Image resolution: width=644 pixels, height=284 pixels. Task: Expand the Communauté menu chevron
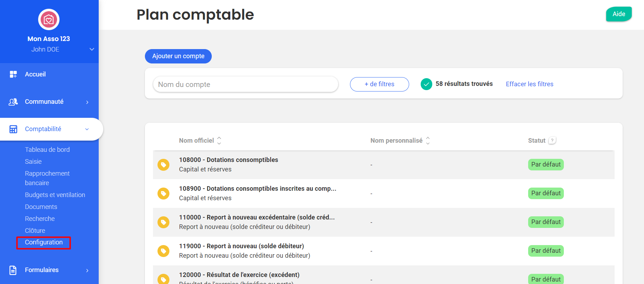[87, 102]
